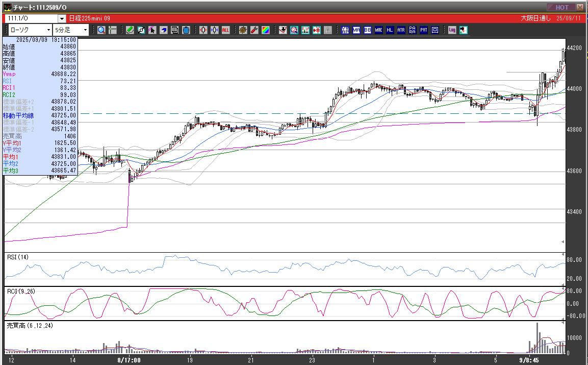The image size is (588, 365).
Task: Click the trash can delete icon
Action: point(186,30)
